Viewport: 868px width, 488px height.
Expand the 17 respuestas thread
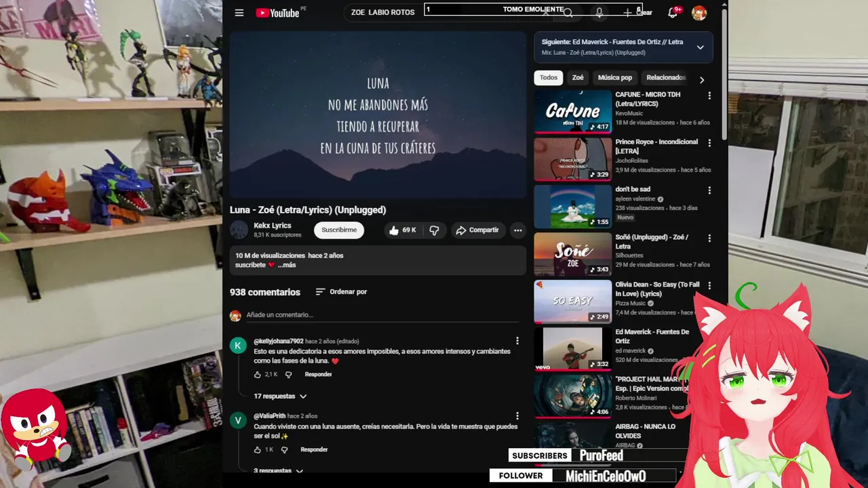tap(280, 396)
